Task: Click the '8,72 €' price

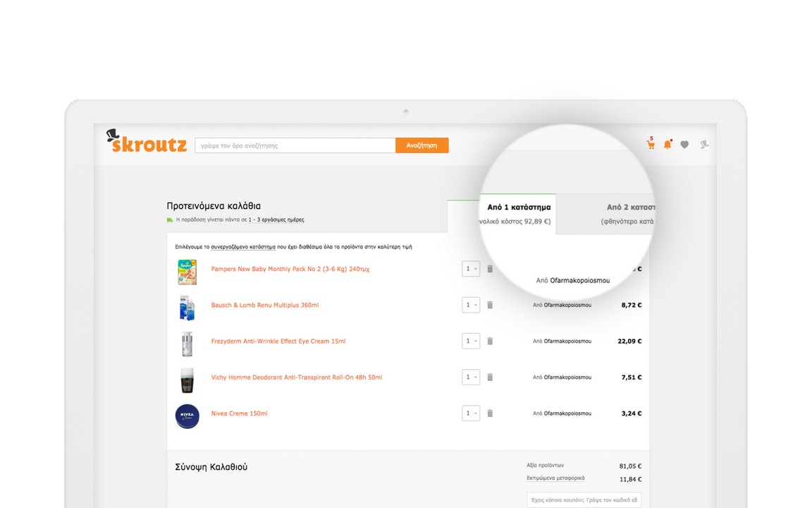Action: [x=632, y=305]
